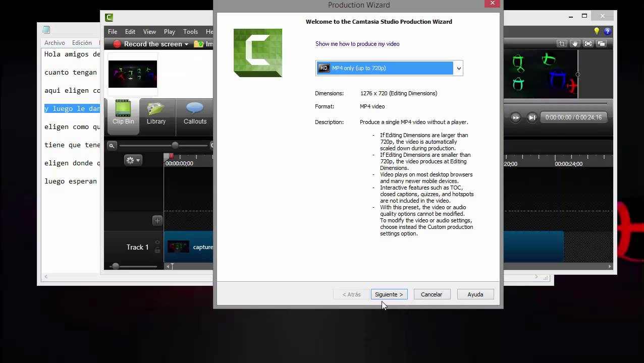Close the Production Wizard dialog
The width and height of the screenshot is (644, 363).
[x=492, y=4]
